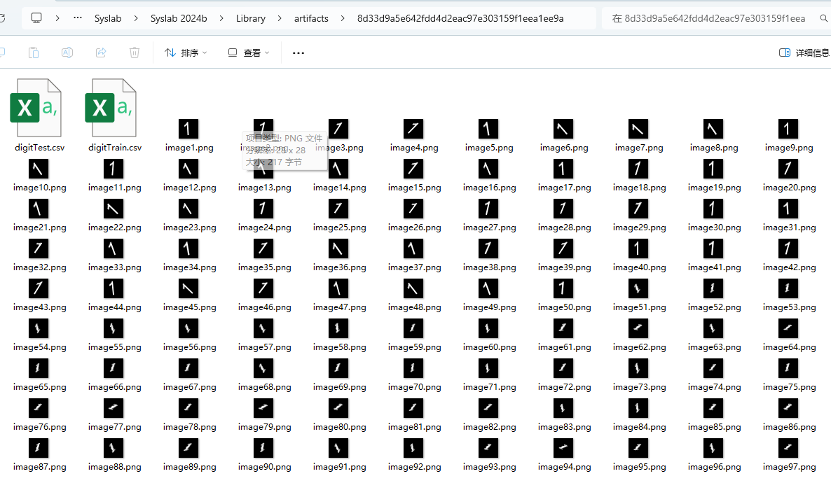Select image26.png thumbnail
The width and height of the screenshot is (831, 504).
point(413,209)
